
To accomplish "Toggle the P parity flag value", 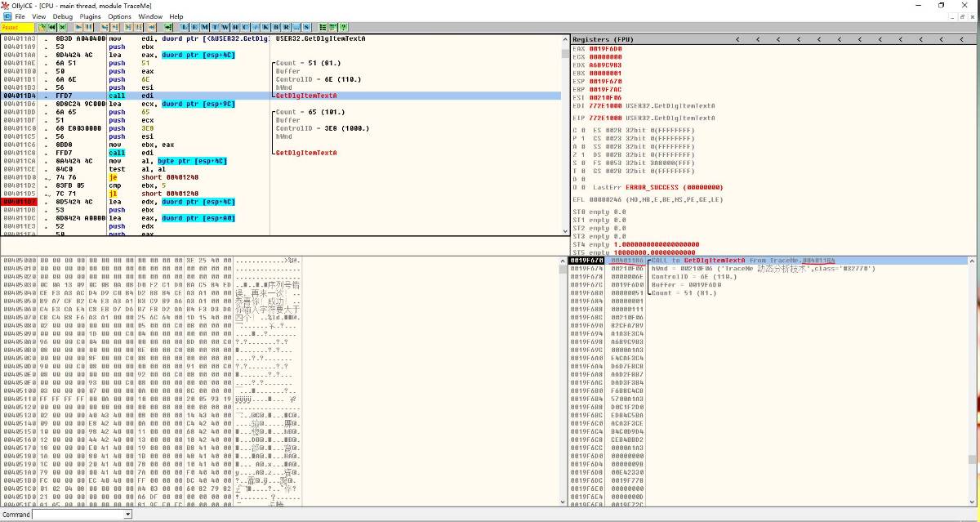I will pyautogui.click(x=585, y=138).
